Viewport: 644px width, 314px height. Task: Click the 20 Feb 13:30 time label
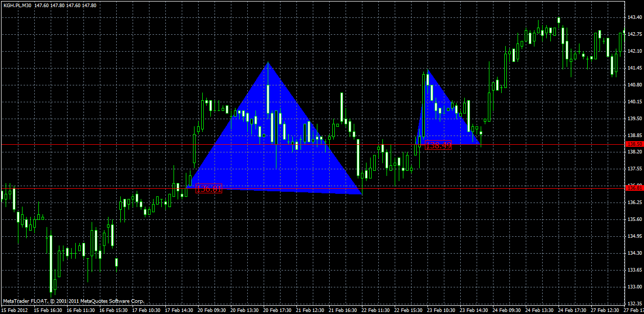(245, 310)
